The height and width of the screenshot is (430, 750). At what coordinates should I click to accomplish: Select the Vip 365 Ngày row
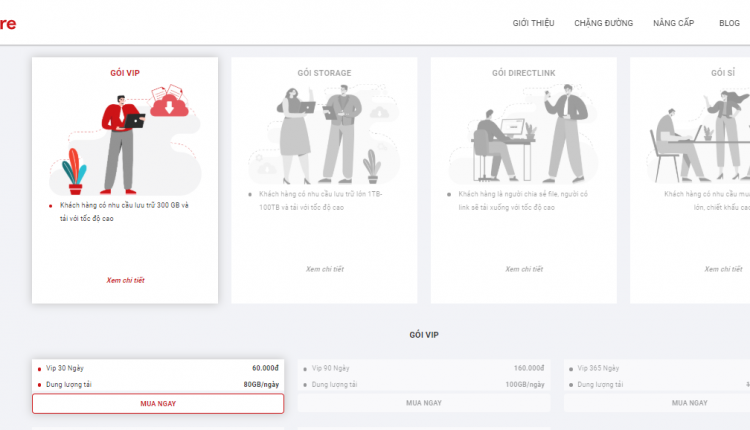657,368
